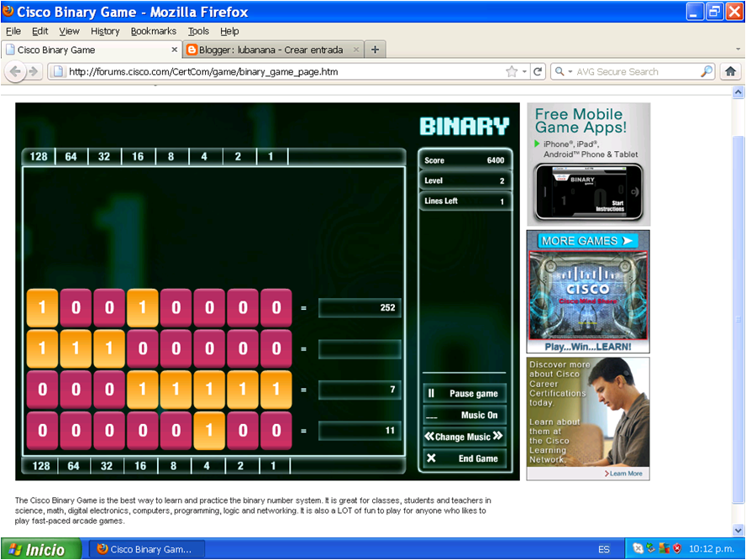This screenshot has width=746, height=560.
Task: Click the empty answer field for row two
Action: (360, 348)
